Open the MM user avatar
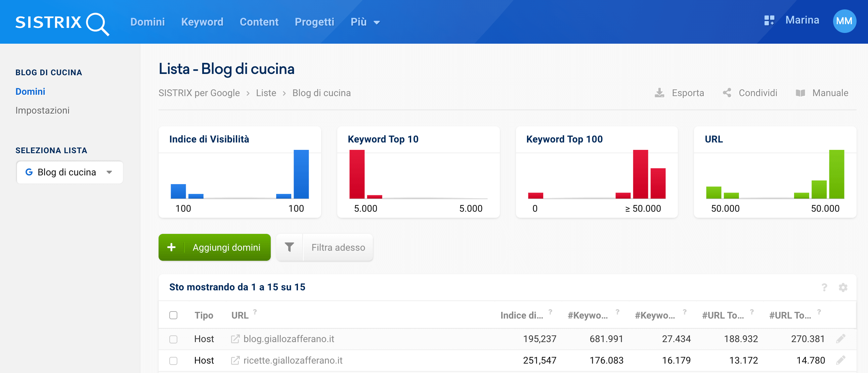The image size is (868, 373). pyautogui.click(x=844, y=21)
